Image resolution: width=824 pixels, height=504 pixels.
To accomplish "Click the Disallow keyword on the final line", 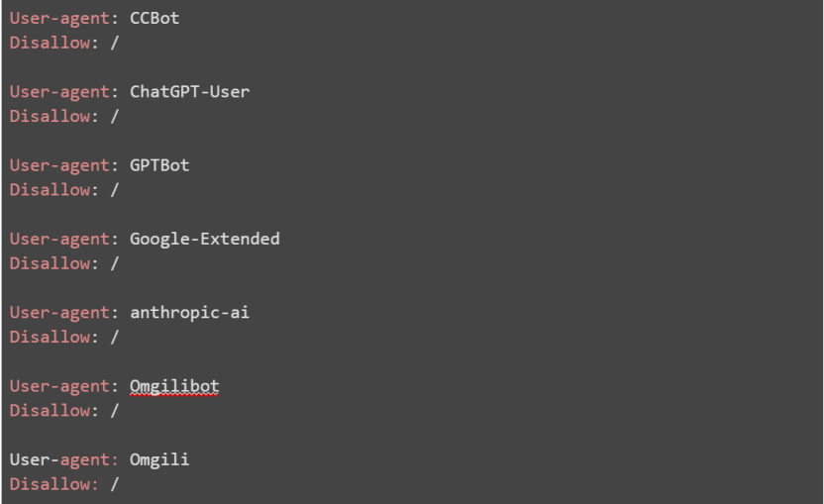I will tap(50, 484).
